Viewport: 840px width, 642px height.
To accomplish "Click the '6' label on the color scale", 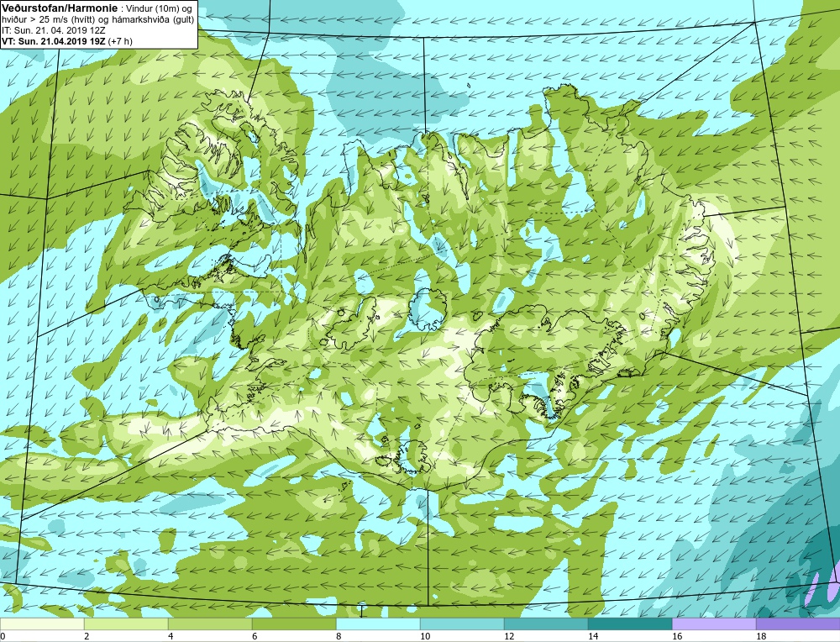I will click(x=255, y=637).
